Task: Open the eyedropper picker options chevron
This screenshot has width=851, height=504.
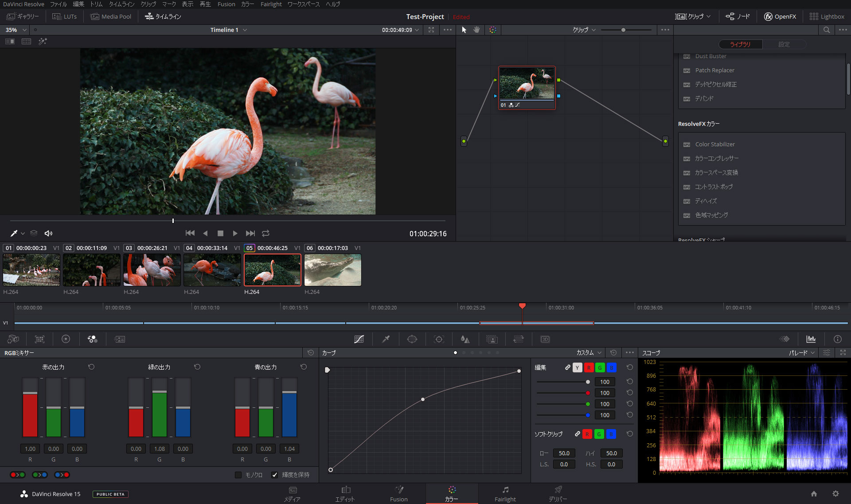Action: coord(23,234)
